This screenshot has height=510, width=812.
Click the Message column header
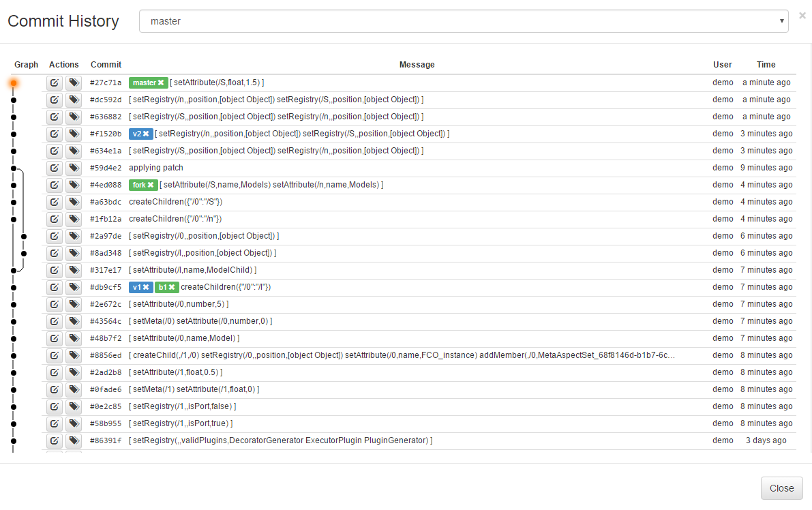pos(417,65)
